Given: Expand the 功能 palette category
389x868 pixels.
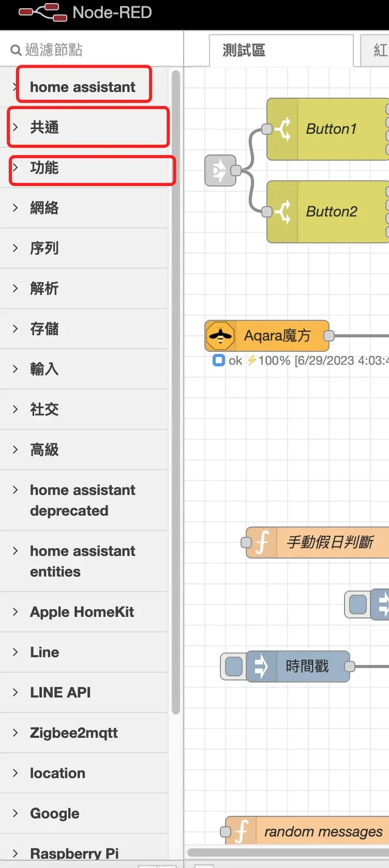Looking at the screenshot, I should click(x=84, y=167).
